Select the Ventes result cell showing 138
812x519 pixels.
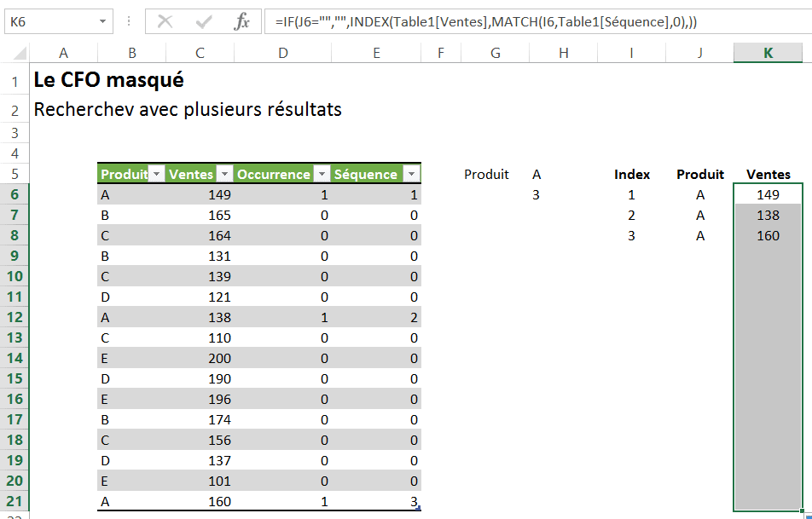[768, 216]
